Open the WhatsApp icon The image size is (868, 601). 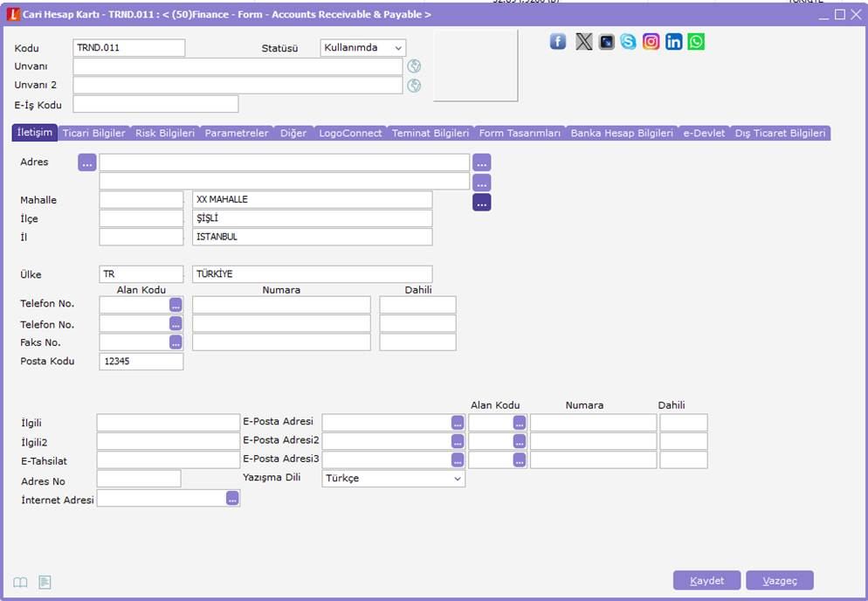pyautogui.click(x=696, y=42)
